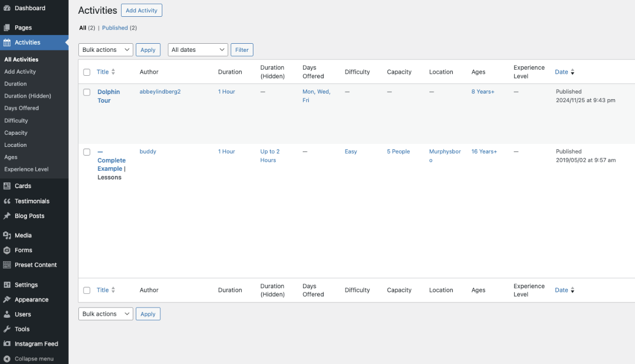
Task: Click the Up to 2 Hours link
Action: (x=270, y=156)
